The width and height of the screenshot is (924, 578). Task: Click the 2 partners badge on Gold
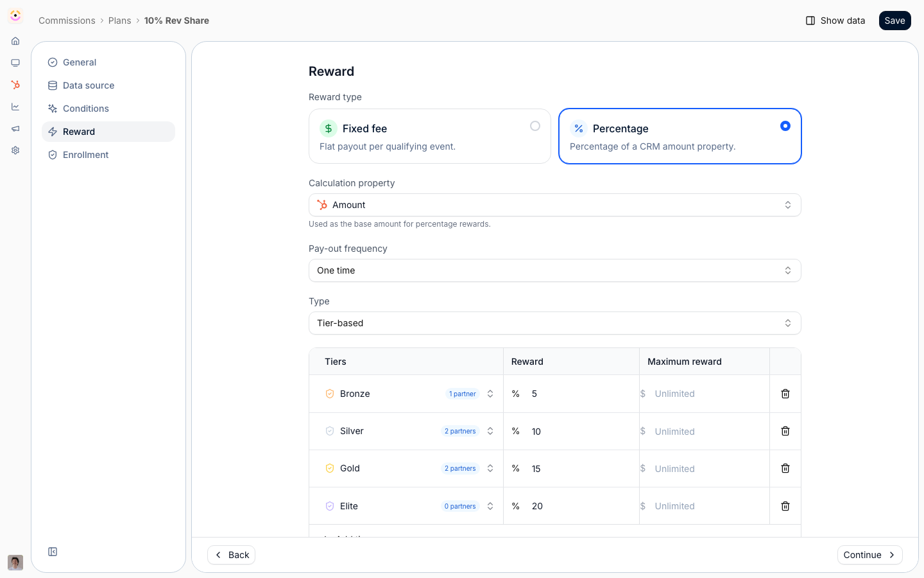pyautogui.click(x=460, y=468)
